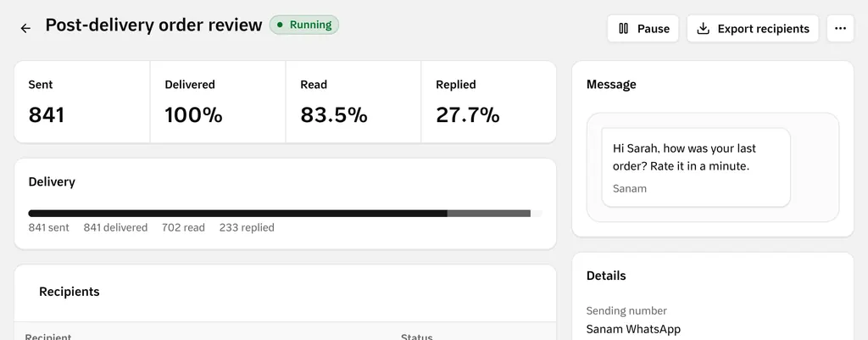Click the Sanam WhatsApp sending number
Screen dimensions: 868x340
(x=633, y=329)
